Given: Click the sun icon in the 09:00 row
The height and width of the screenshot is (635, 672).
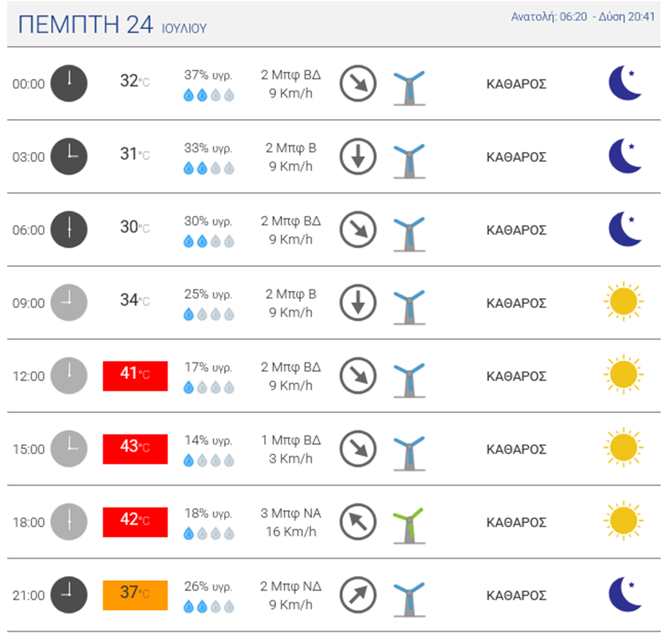Looking at the screenshot, I should [624, 302].
